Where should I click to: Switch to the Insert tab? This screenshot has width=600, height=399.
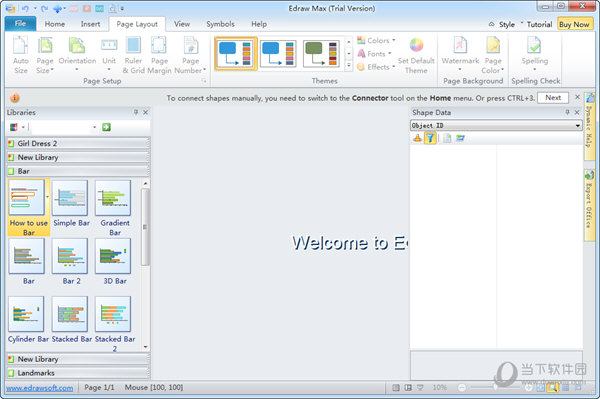pos(90,24)
